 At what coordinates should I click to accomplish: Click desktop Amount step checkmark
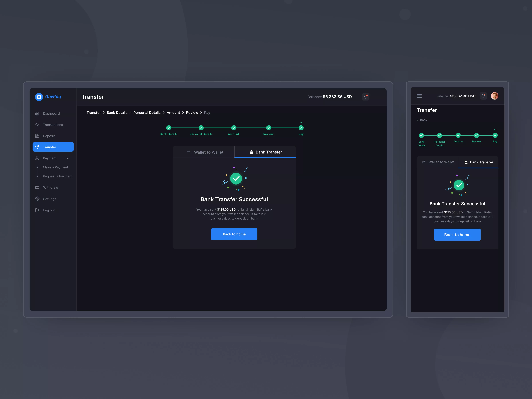click(234, 128)
